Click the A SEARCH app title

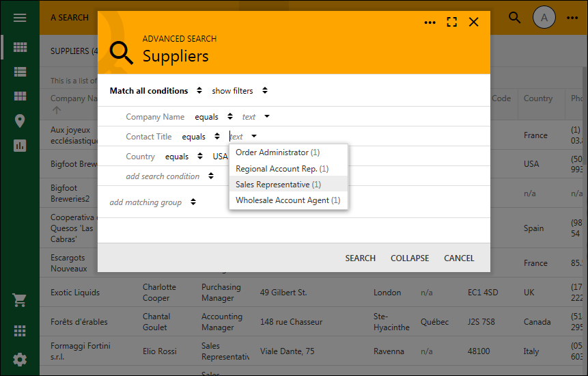[70, 18]
